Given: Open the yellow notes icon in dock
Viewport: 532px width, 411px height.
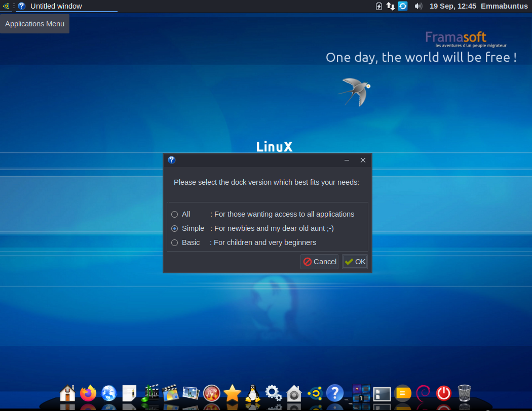Looking at the screenshot, I should tap(403, 393).
